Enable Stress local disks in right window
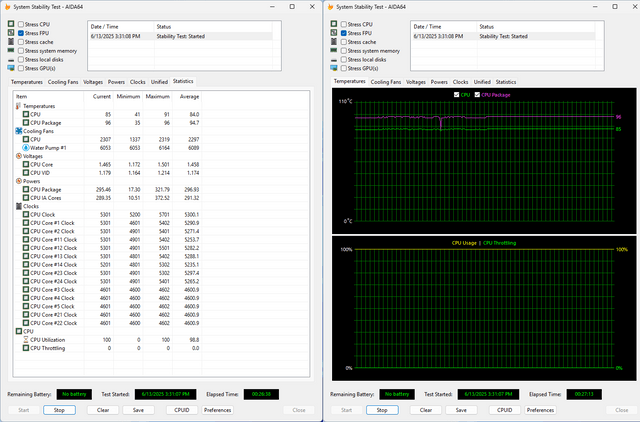 (x=344, y=60)
